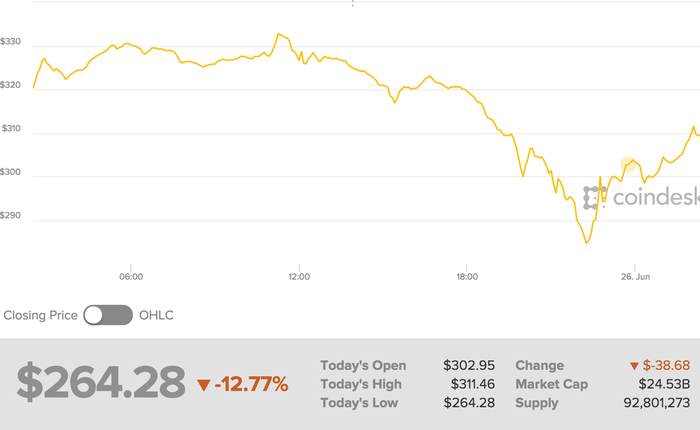Click the 18:00 time axis marker
The image size is (700, 430).
(467, 276)
